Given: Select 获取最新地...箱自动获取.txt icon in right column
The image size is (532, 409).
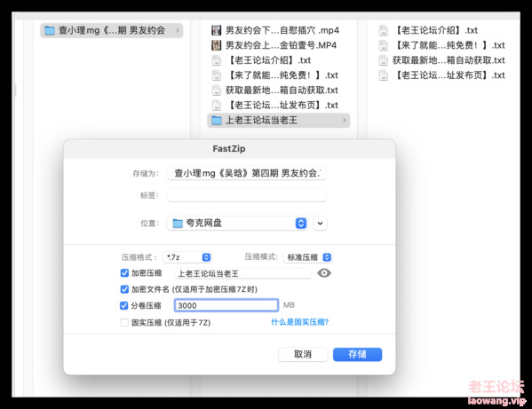Looking at the screenshot, I should (384, 60).
